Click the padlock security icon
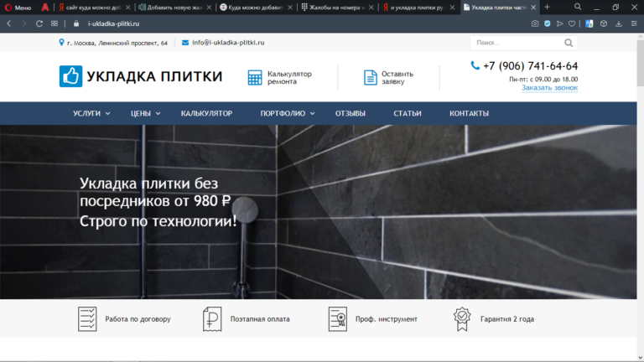This screenshot has height=362, width=644. point(76,23)
